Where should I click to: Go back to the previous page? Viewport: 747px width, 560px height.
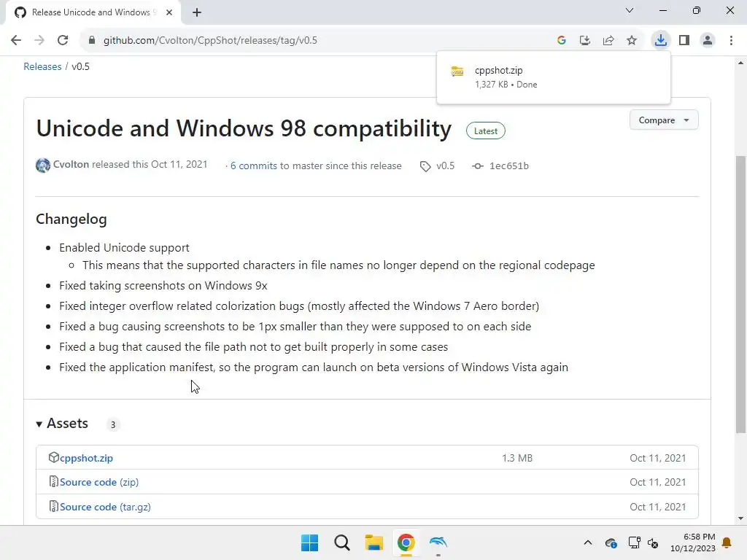16,40
